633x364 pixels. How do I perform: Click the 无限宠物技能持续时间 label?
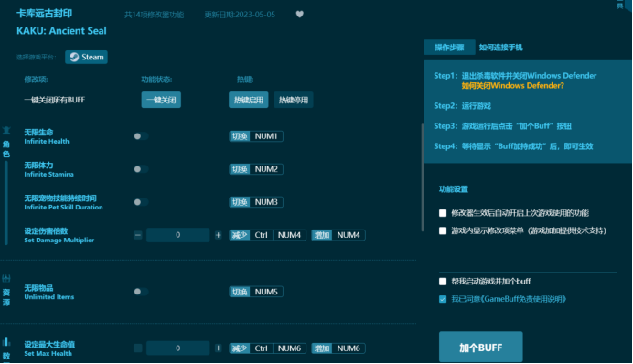coord(60,198)
